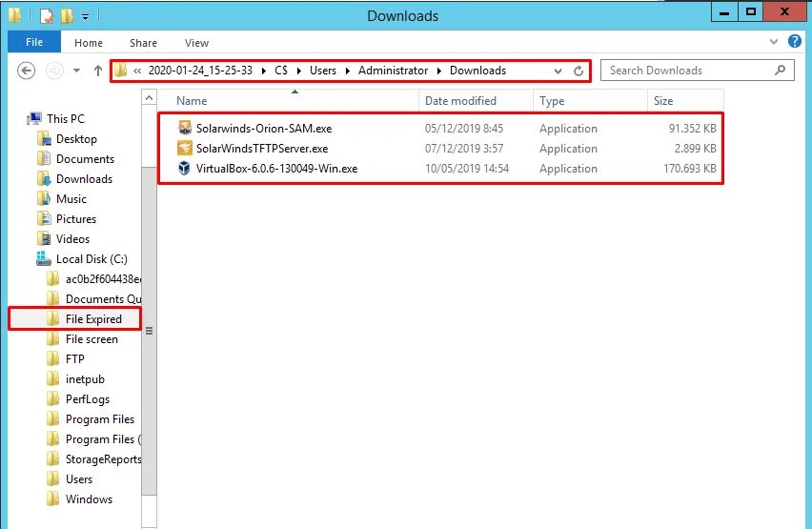This screenshot has width=812, height=529.
Task: Open the recent locations dropdown arrow
Action: (x=76, y=71)
